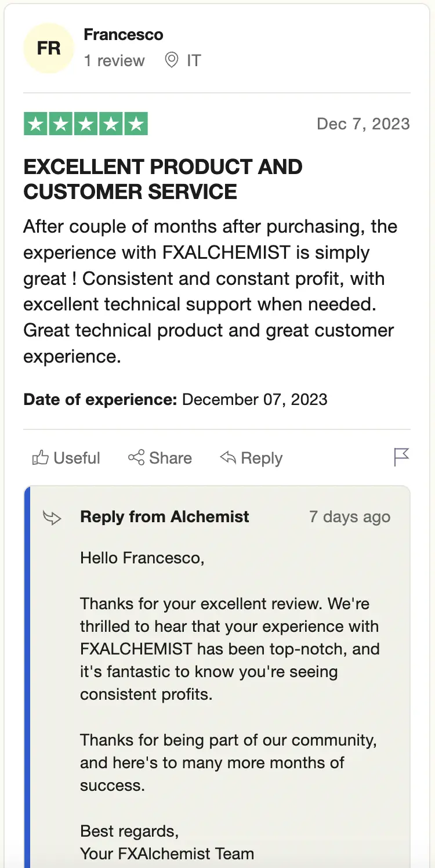Click the Share network icon
Image resolution: width=435 pixels, height=868 pixels.
(136, 458)
